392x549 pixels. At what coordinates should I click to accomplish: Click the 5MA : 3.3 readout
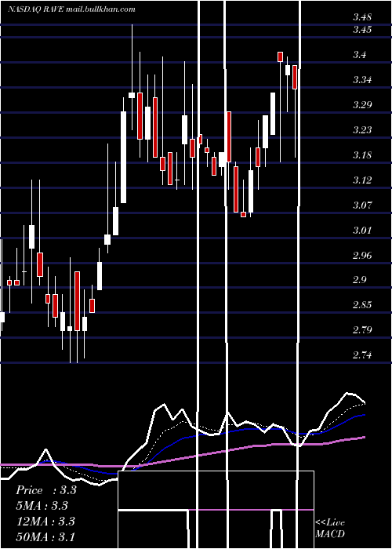(42, 506)
